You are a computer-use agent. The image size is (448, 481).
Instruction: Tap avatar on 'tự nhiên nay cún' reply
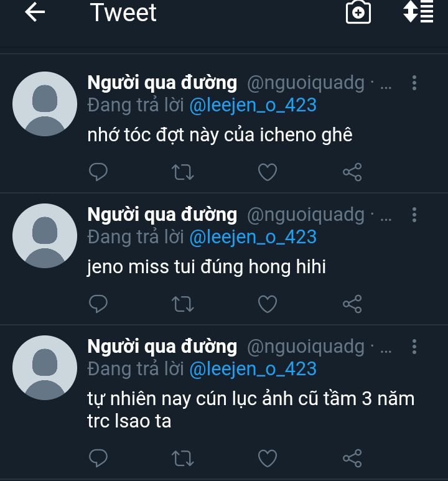[45, 368]
